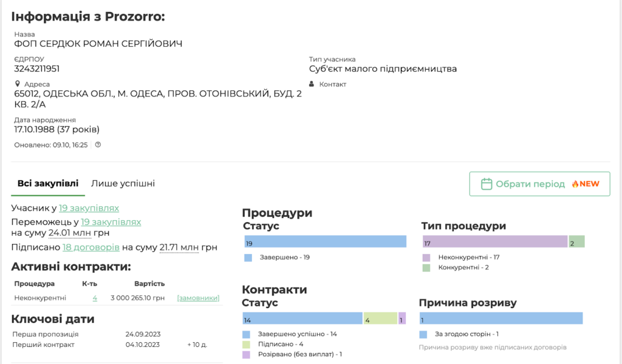Switch to the Лише успішні tab
Screen dimensions: 622x364
pyautogui.click(x=123, y=183)
